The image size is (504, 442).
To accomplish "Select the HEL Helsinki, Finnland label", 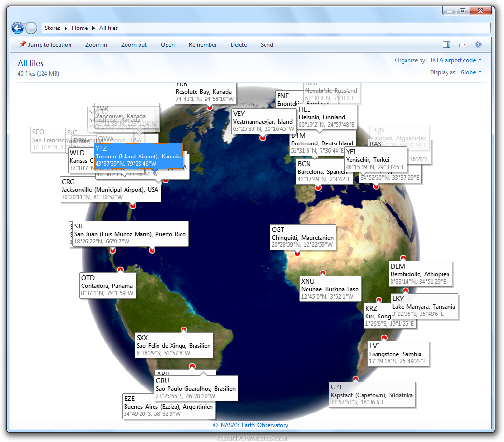I will tap(326, 117).
